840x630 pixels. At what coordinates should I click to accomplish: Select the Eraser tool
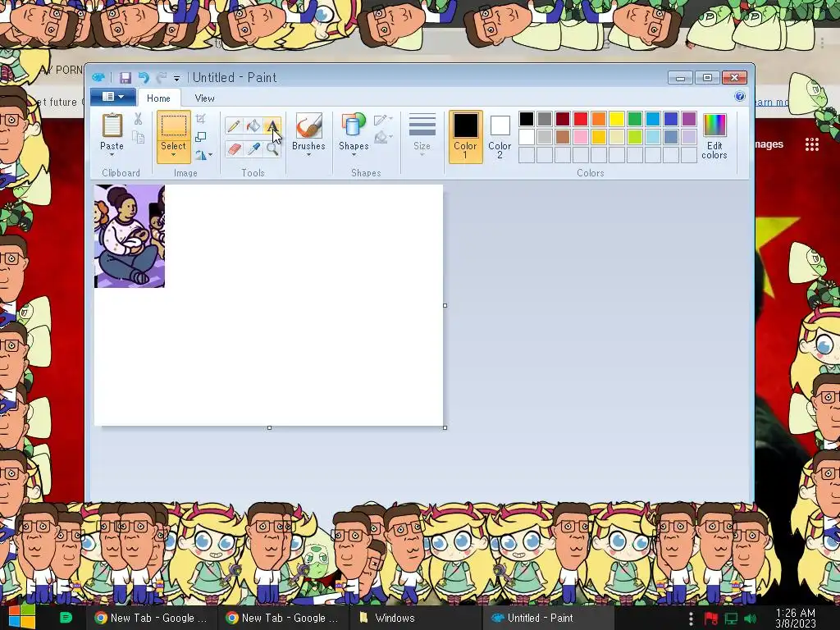[x=234, y=148]
